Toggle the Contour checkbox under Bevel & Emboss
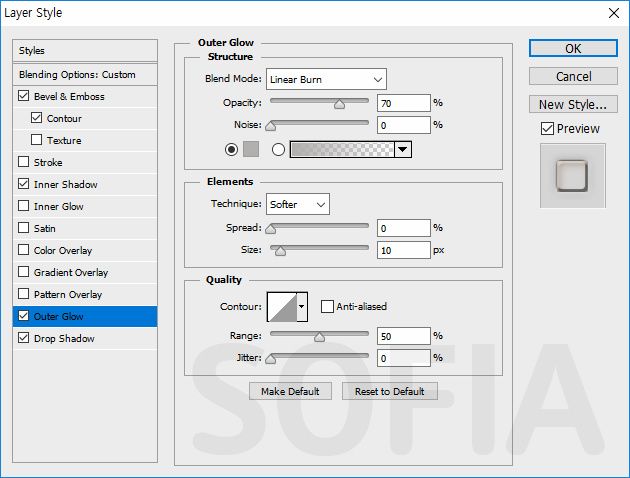The image size is (630, 478). point(36,118)
